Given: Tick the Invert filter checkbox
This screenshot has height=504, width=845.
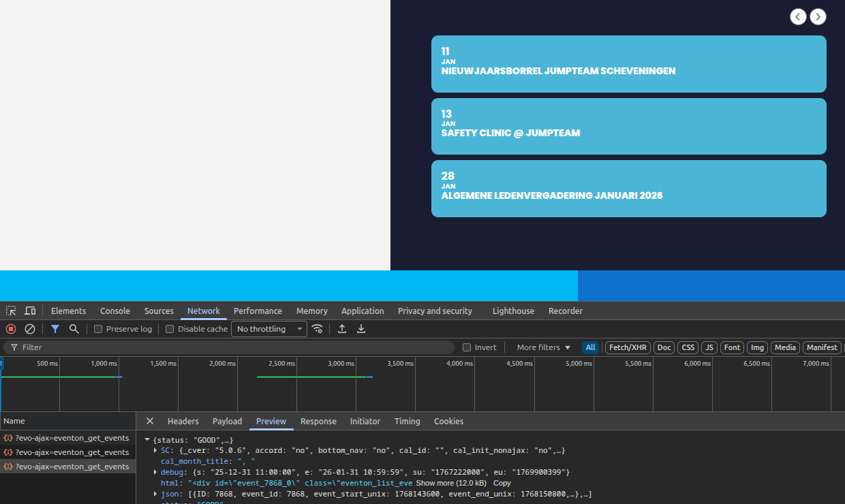Looking at the screenshot, I should tap(467, 347).
